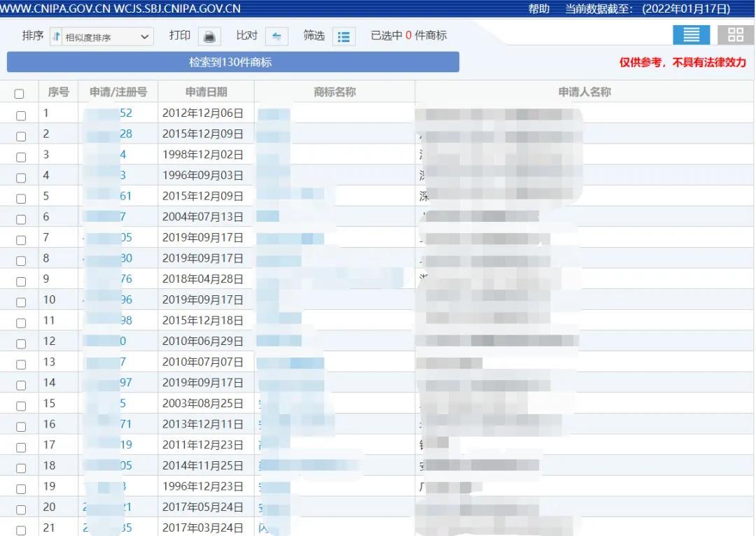
Task: Tick checkbox for row 5
Action: pos(21,199)
